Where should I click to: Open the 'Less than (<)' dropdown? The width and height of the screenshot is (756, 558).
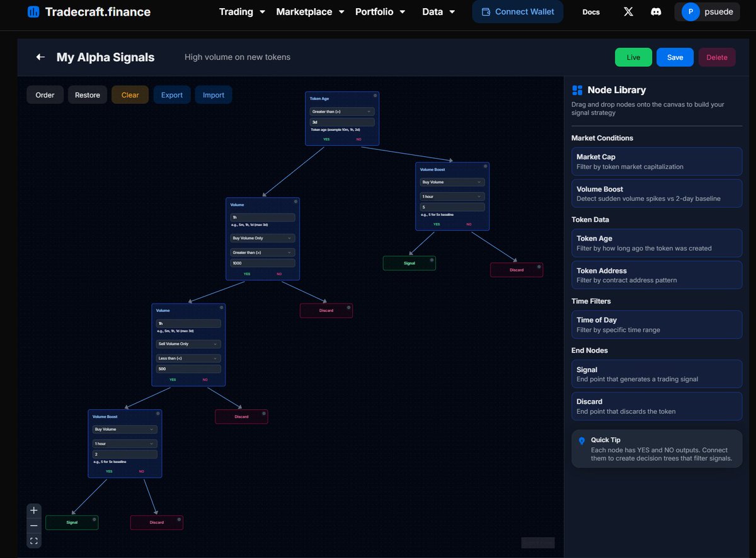[188, 358]
